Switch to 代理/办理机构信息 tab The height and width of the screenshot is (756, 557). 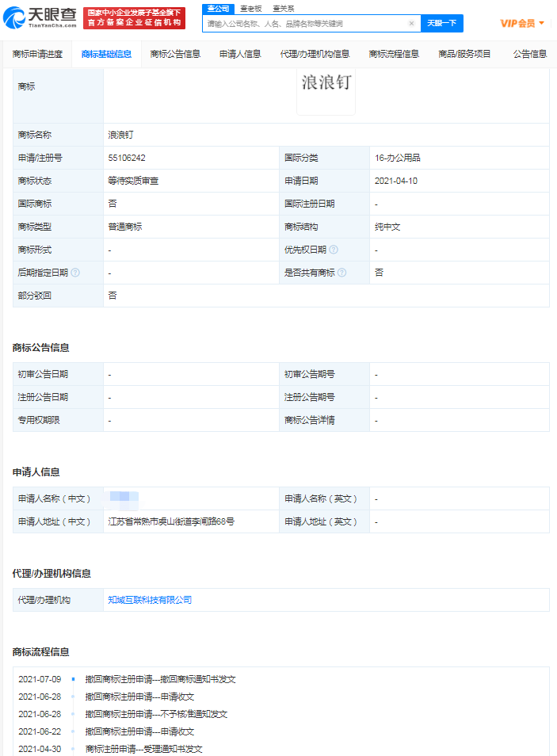(x=315, y=54)
